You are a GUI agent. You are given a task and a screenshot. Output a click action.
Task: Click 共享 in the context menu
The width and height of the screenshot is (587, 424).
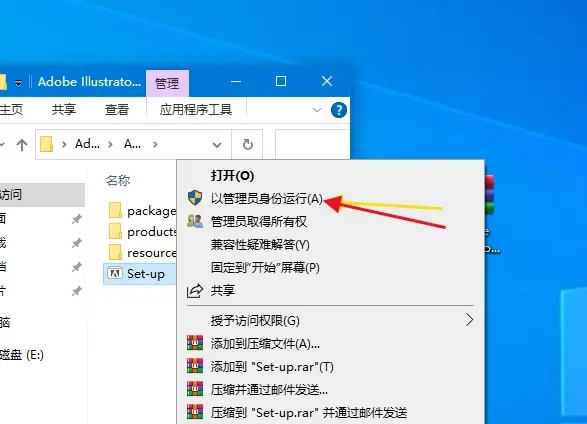[x=223, y=290]
